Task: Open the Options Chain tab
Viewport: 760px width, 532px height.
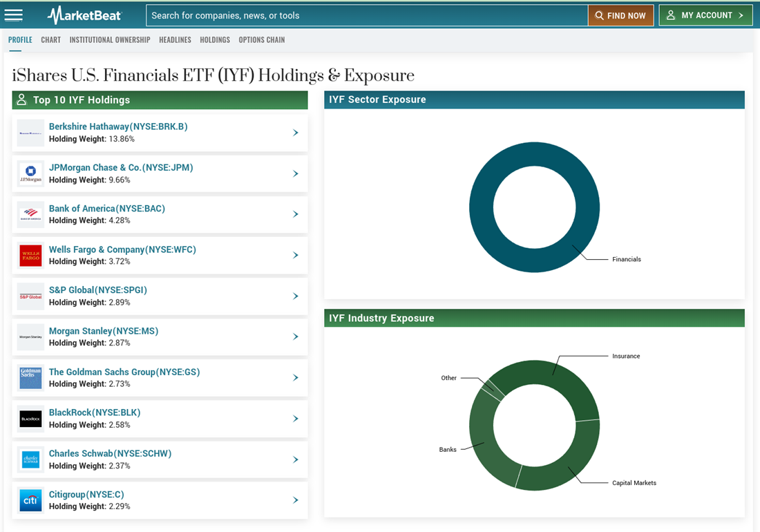Action: click(261, 40)
